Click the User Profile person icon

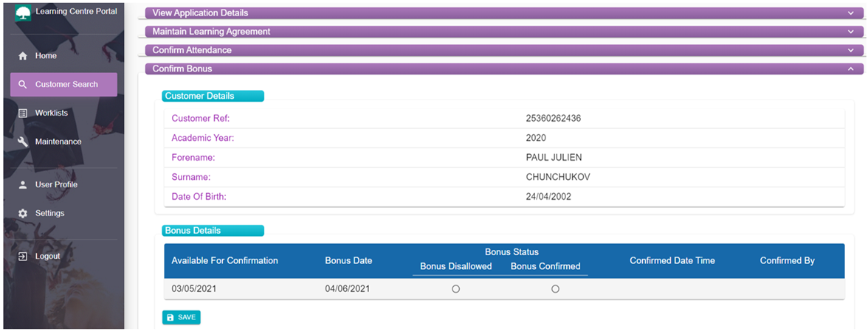(x=23, y=184)
